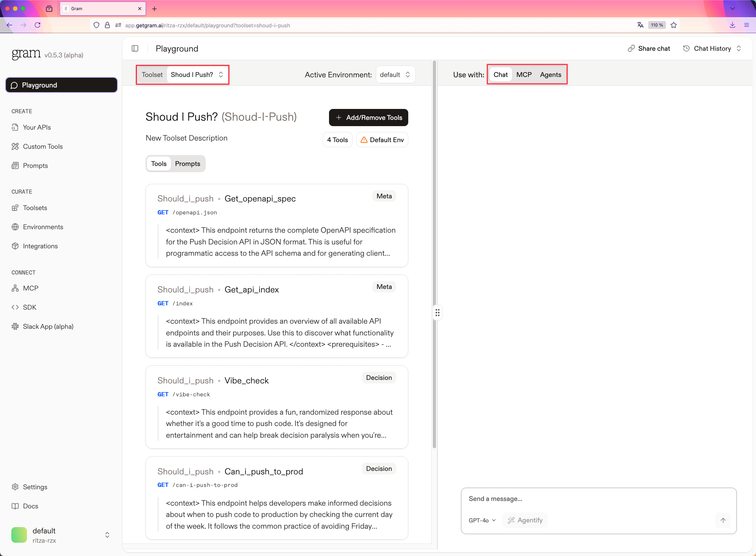Click the Share chat link icon

[x=631, y=48]
